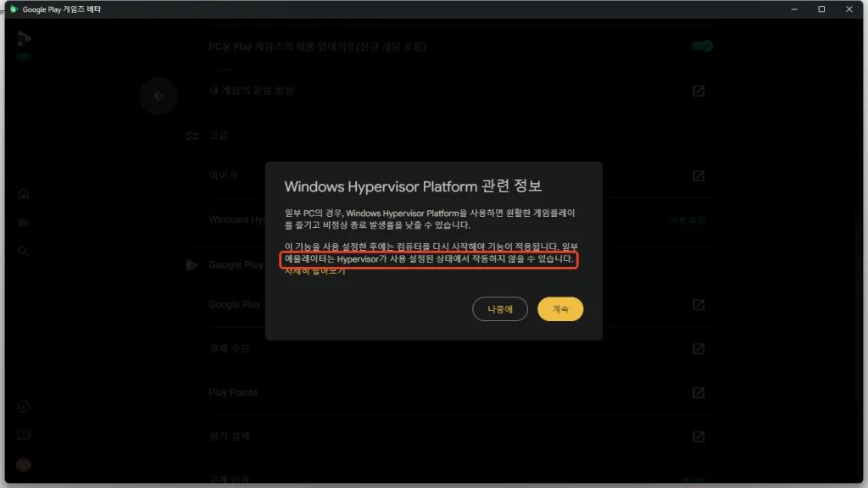Select the Play Points row text
Viewport: 868px width, 488px height.
233,392
